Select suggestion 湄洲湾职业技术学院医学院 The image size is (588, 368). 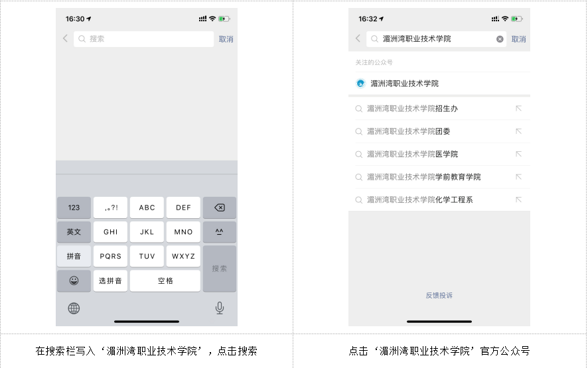(439, 154)
